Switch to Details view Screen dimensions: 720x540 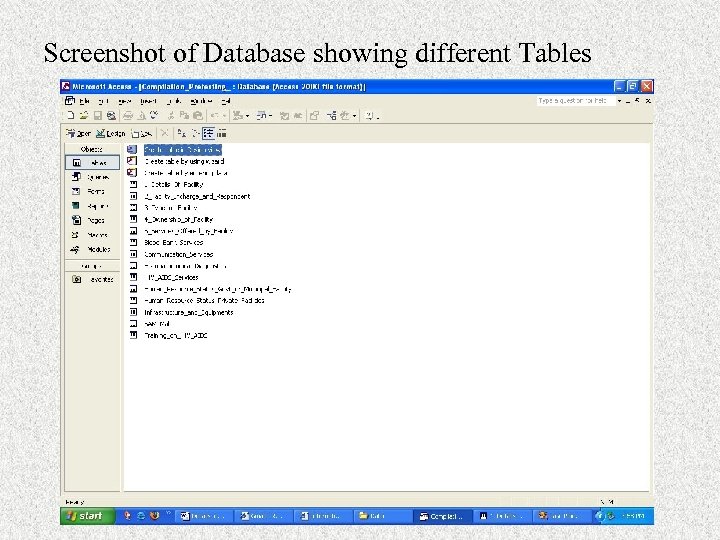222,133
